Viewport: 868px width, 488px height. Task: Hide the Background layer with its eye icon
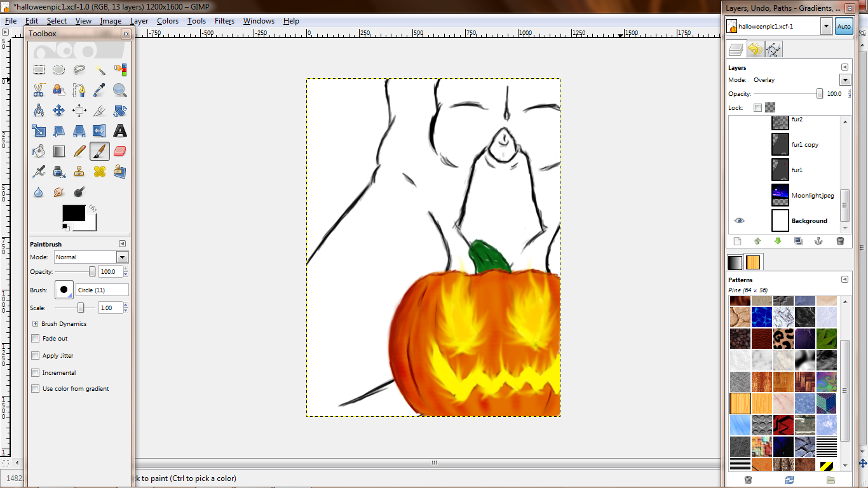[x=739, y=220]
